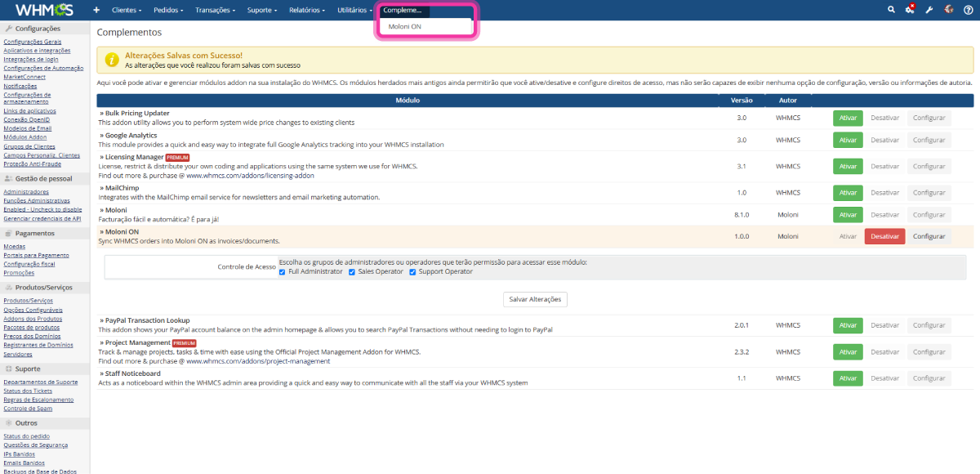
Task: Open Conexão OpenID link
Action: 26,119
